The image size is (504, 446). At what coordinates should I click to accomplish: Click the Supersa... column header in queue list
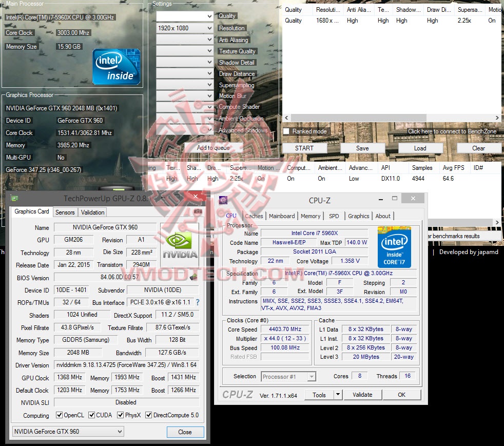coord(470,10)
